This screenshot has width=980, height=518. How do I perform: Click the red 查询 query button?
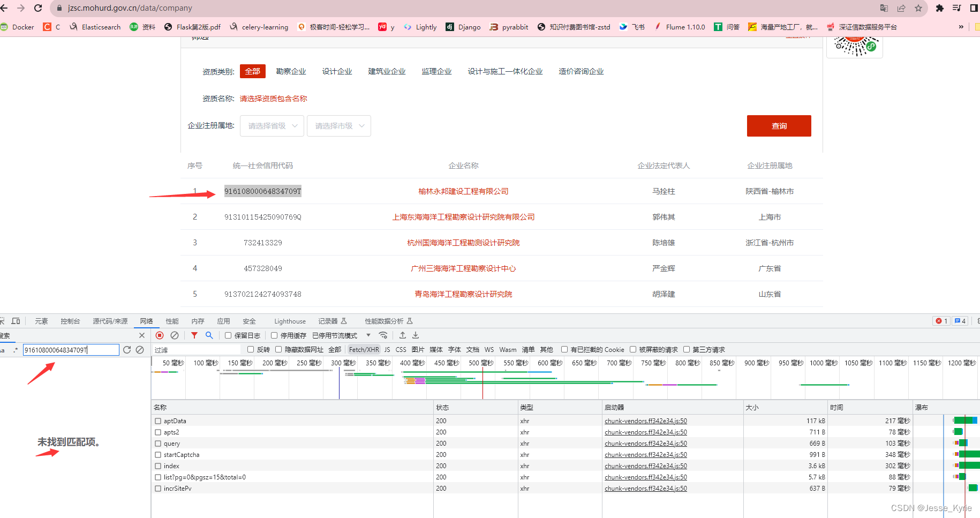[x=779, y=126]
